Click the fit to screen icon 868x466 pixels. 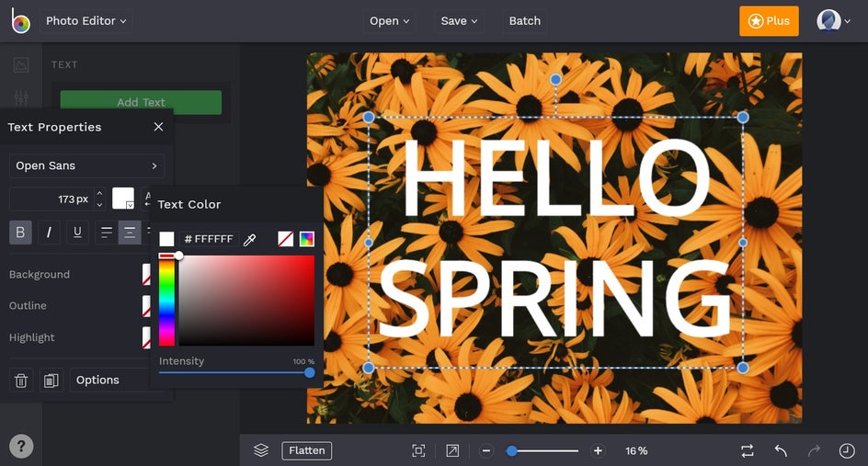coord(419,450)
